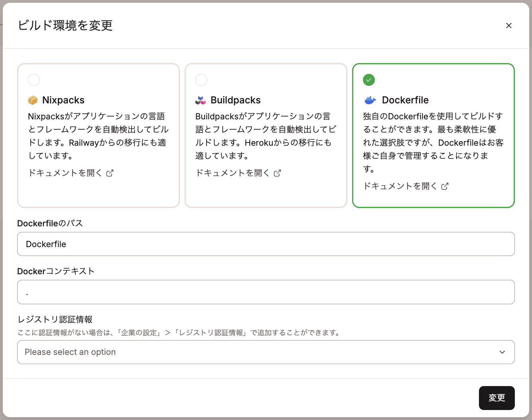Click external link icon under Nixpacks
Viewport: 532px width, 420px height.
click(x=110, y=173)
